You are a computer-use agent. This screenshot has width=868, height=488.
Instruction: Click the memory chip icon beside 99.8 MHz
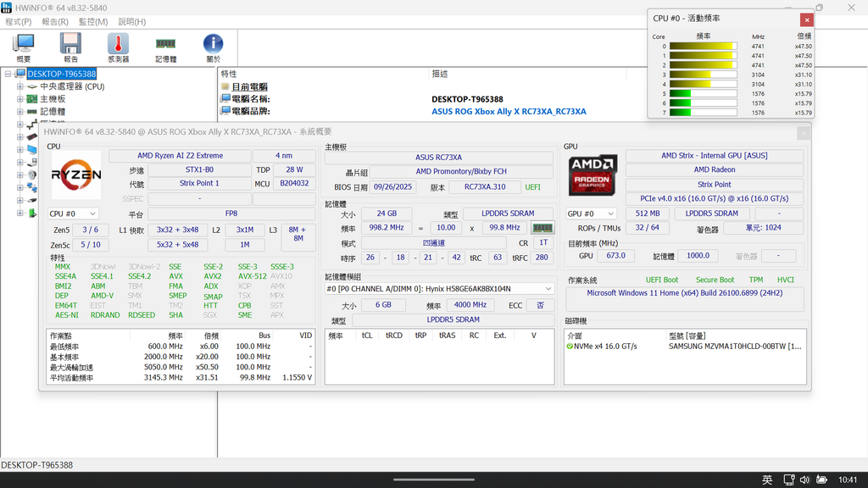pos(542,228)
